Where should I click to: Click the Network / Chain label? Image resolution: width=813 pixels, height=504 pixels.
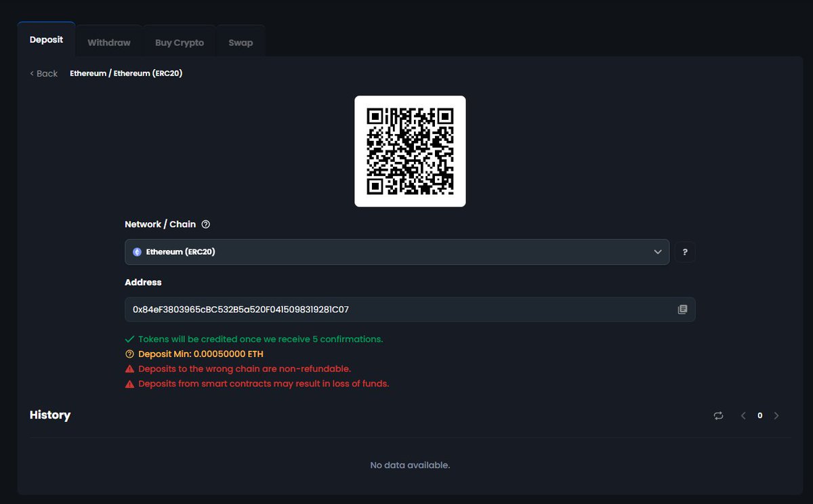(x=160, y=224)
